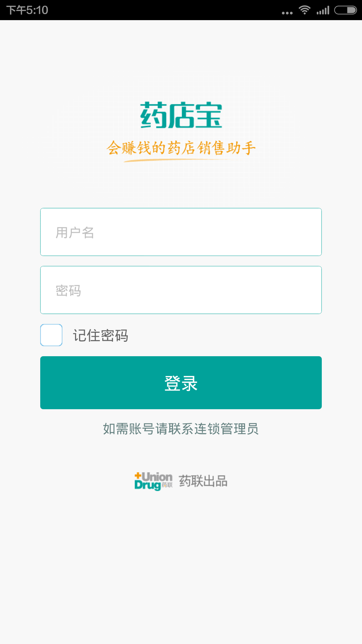Tap the orange underline beneath the slogan
Image resolution: width=362 pixels, height=644 pixels.
pyautogui.click(x=174, y=160)
